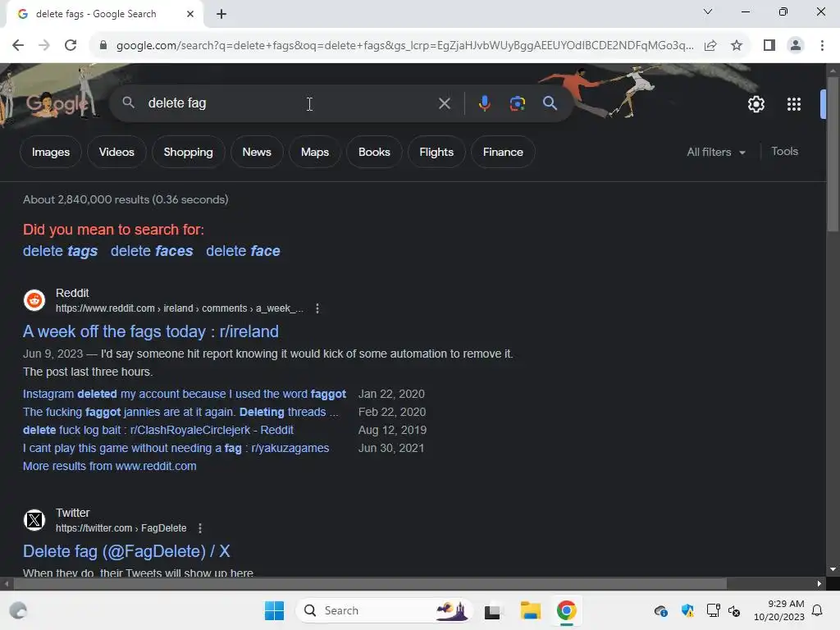Filter results by Finance
The width and height of the screenshot is (840, 630).
[x=503, y=152]
